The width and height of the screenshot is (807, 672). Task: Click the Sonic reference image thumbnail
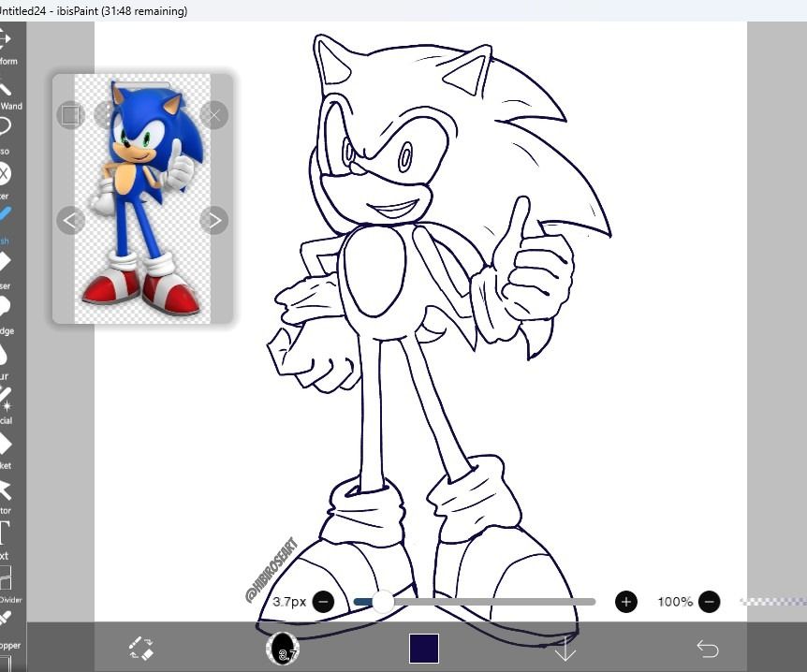point(142,198)
